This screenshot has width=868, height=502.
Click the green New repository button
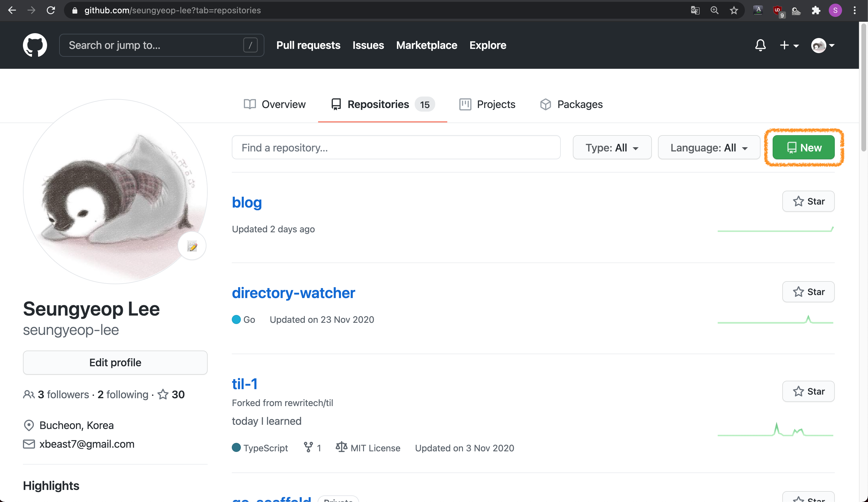pos(803,148)
